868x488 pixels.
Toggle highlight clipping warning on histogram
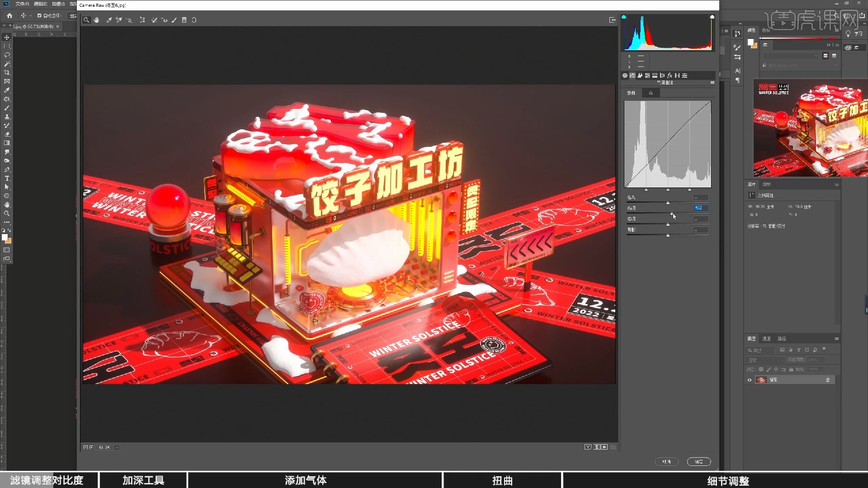(712, 17)
